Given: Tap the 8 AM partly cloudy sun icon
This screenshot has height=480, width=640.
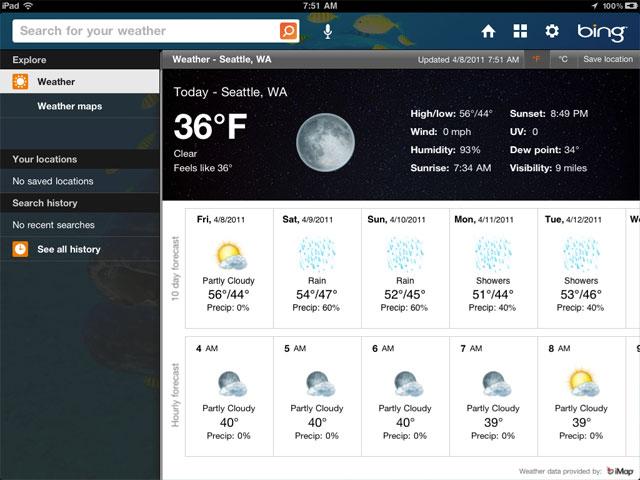Looking at the screenshot, I should [584, 383].
